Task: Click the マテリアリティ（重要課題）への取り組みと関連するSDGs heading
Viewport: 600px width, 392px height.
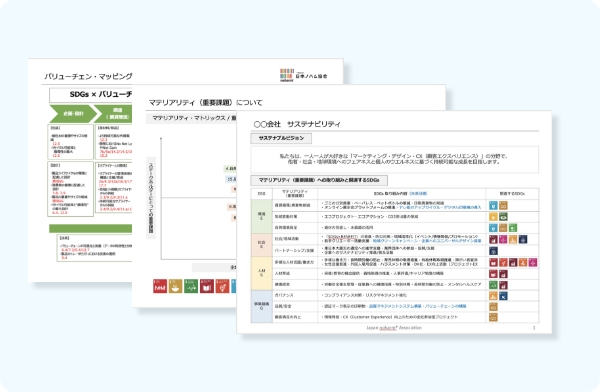Action: coord(319,180)
